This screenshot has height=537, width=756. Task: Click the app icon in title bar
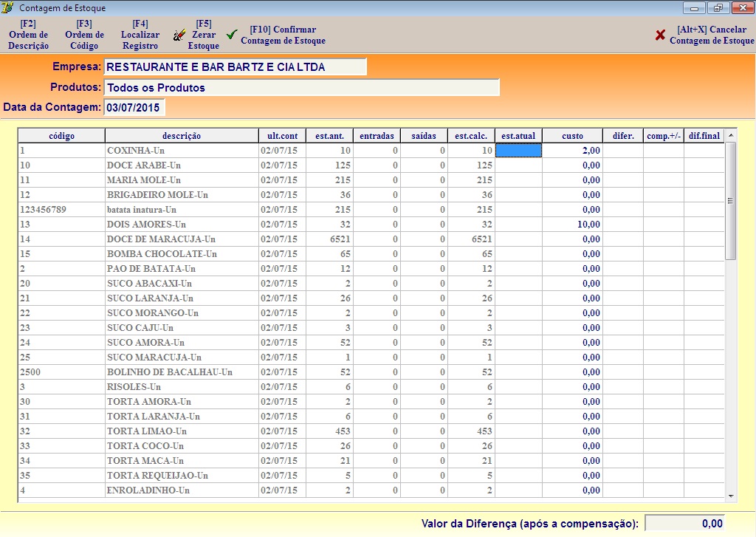[8, 8]
